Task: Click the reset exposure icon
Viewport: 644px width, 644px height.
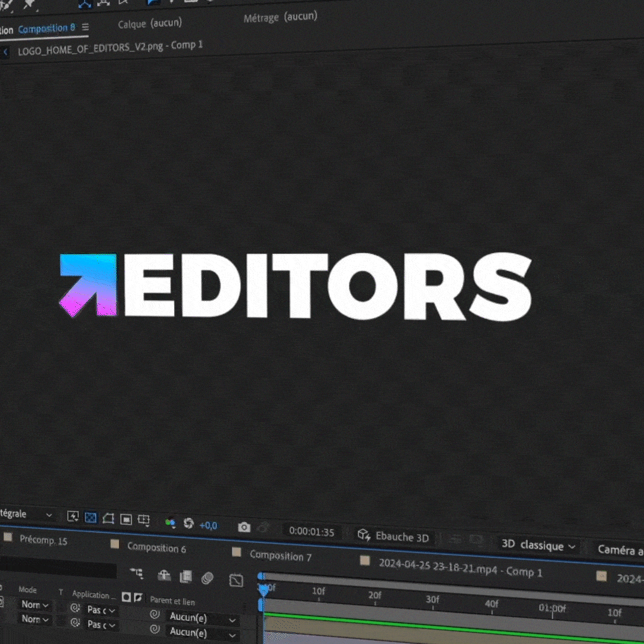Action: 189,524
